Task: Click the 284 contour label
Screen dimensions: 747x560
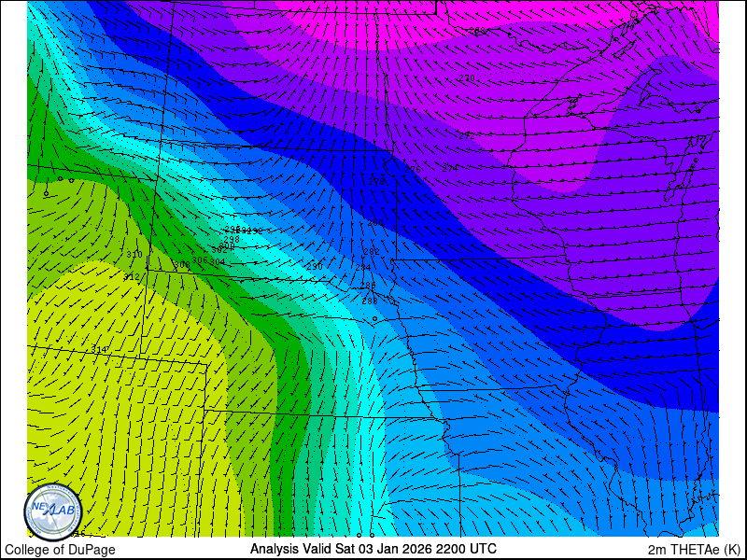Action: click(x=363, y=268)
